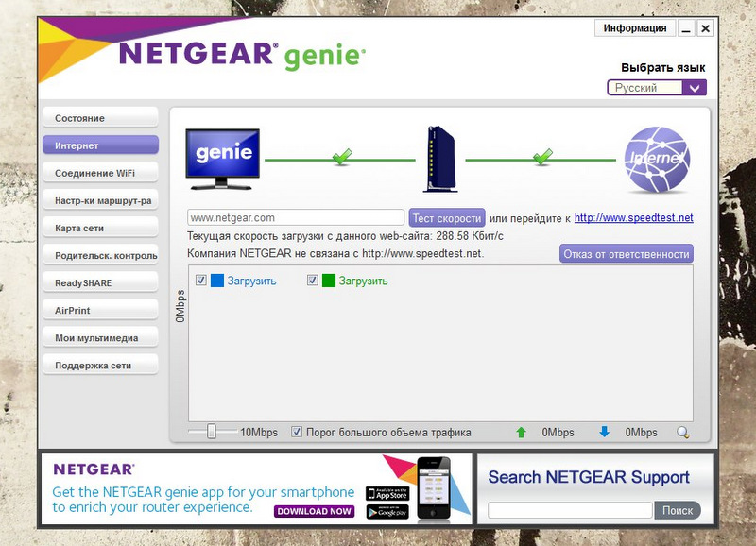
Task: Click the traffic graph area
Action: (x=440, y=343)
